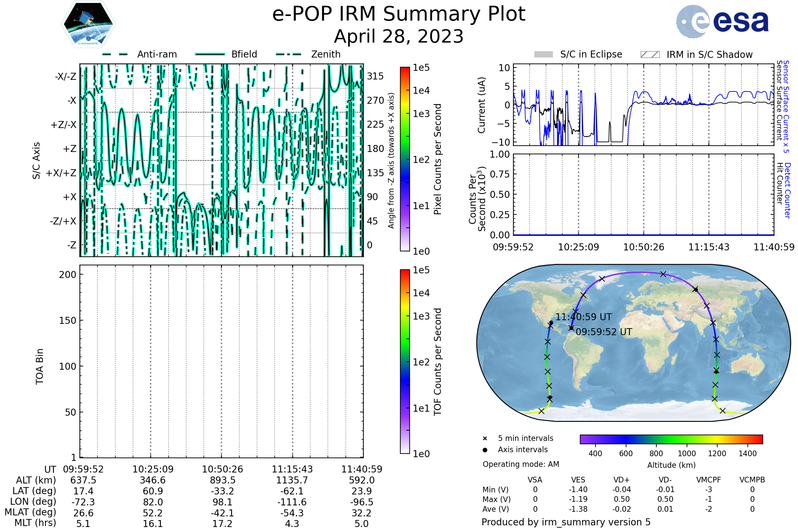Click the 5 min intervals x marker
Viewport: 798px width, 532px height.
pos(485,439)
